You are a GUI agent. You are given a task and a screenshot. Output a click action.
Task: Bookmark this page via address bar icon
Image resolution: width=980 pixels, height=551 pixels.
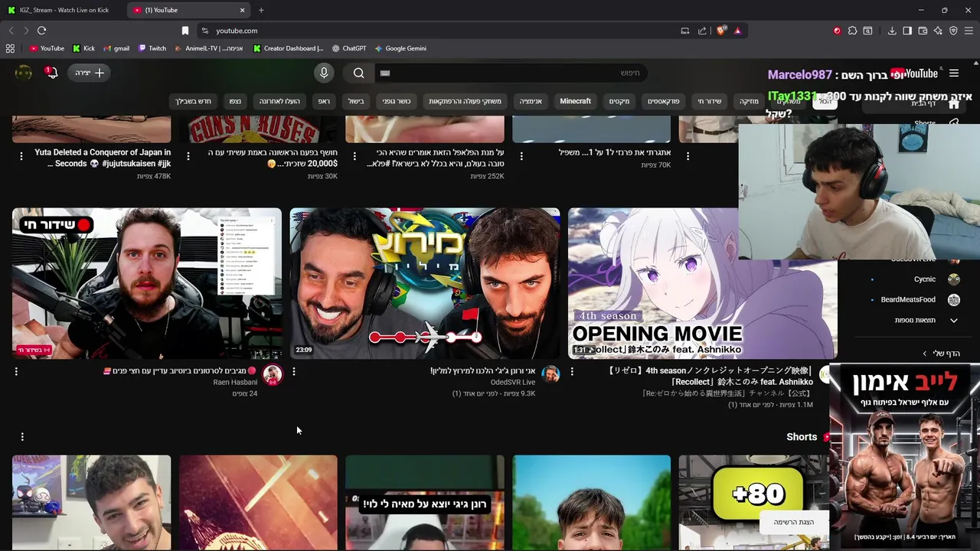185,31
